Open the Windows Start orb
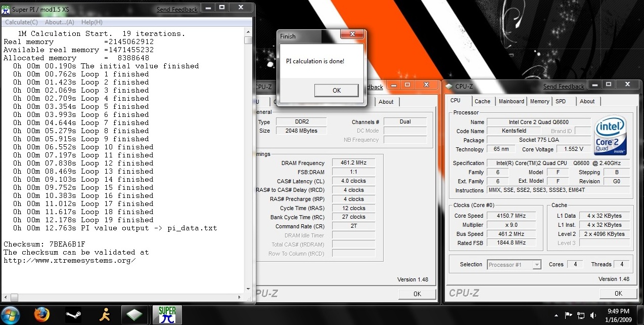Image resolution: width=644 pixels, height=325 pixels. [10, 315]
